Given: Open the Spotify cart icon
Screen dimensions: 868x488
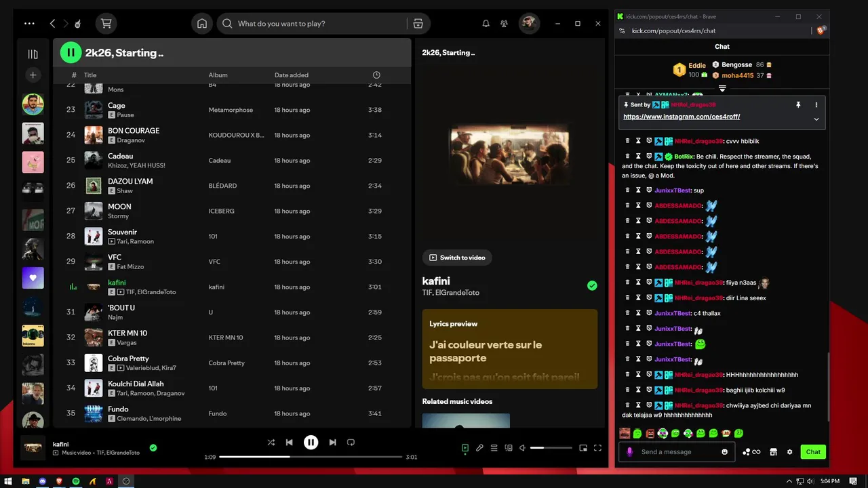Looking at the screenshot, I should click(x=106, y=23).
